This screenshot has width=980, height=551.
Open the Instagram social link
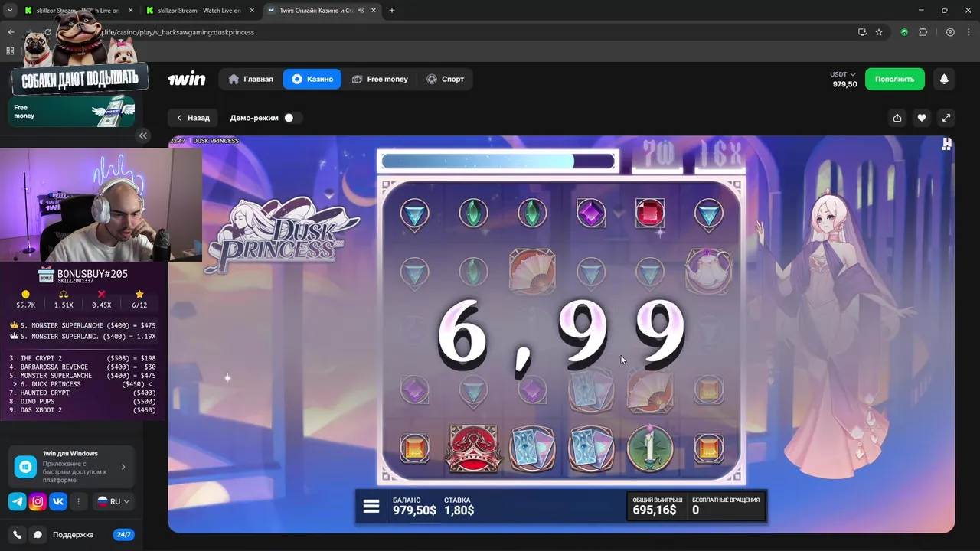pyautogui.click(x=38, y=502)
